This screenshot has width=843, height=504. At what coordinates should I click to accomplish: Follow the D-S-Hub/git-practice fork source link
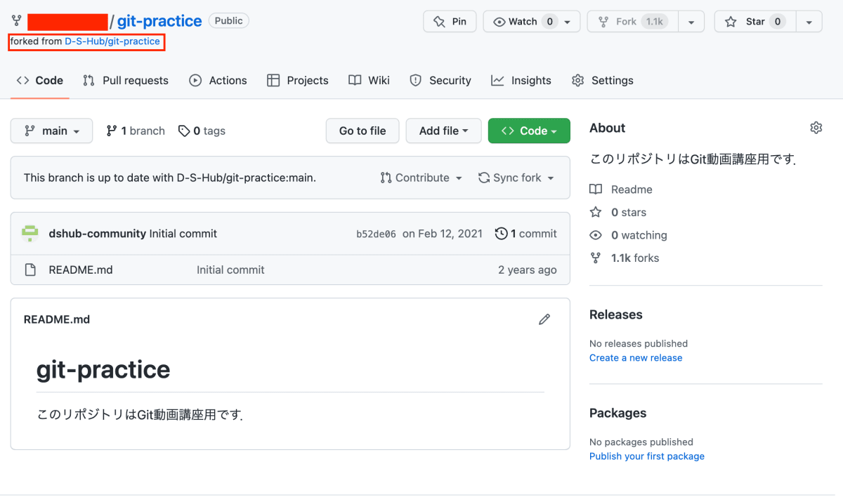[112, 41]
